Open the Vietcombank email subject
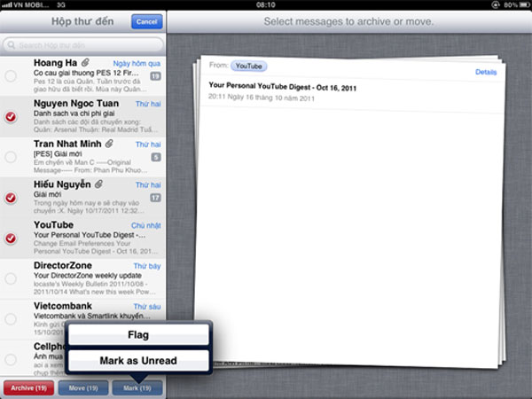 pos(91,316)
